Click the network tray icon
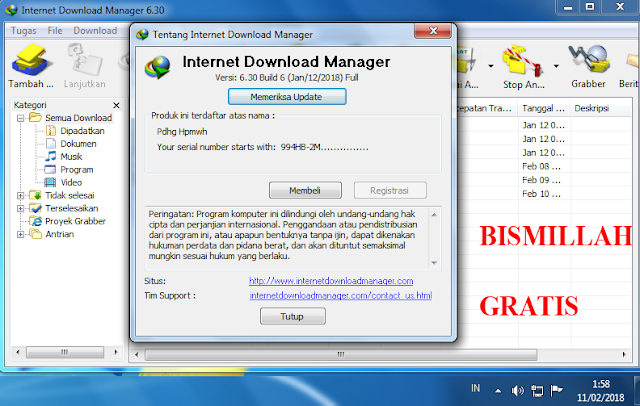Screen dimensions: 640x406 [x=537, y=390]
